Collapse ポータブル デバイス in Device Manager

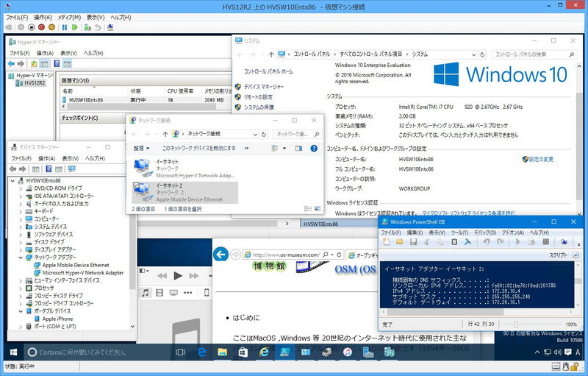21,311
